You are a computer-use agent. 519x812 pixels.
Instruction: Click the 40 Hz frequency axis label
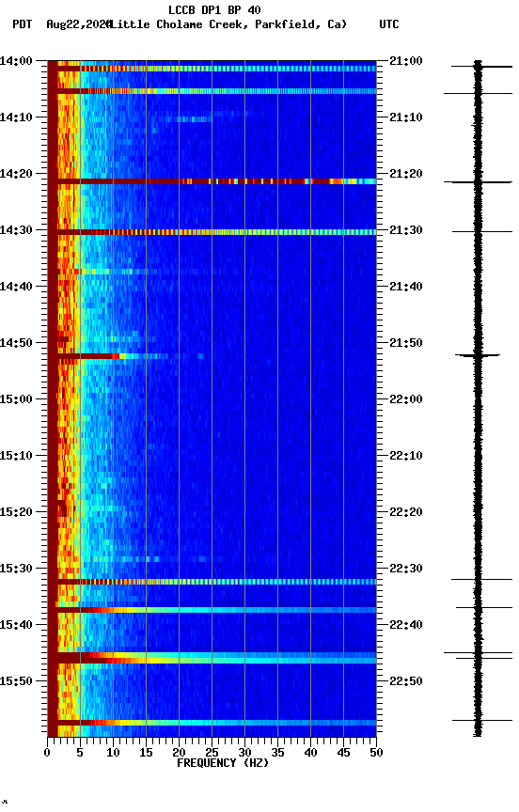[x=310, y=753]
